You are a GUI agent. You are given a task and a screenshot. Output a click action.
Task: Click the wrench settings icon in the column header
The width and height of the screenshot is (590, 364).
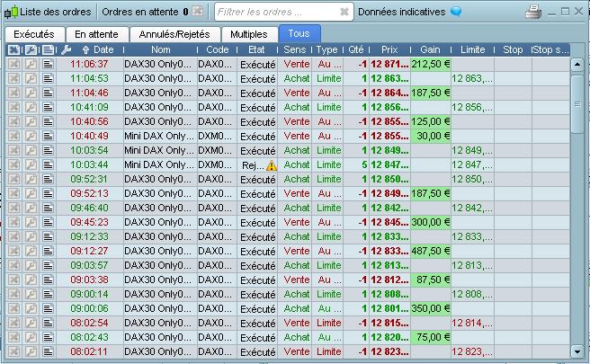click(x=66, y=49)
